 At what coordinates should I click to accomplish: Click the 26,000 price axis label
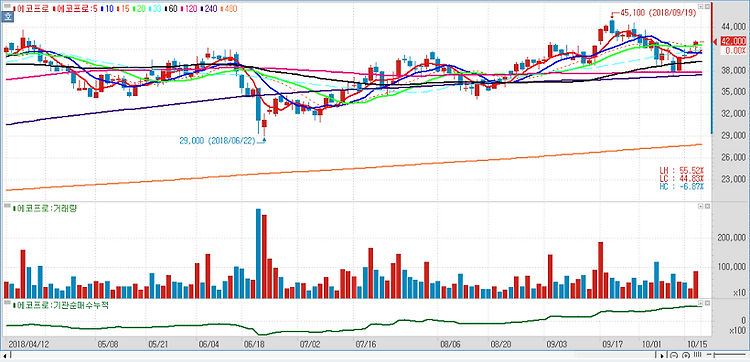[733, 157]
